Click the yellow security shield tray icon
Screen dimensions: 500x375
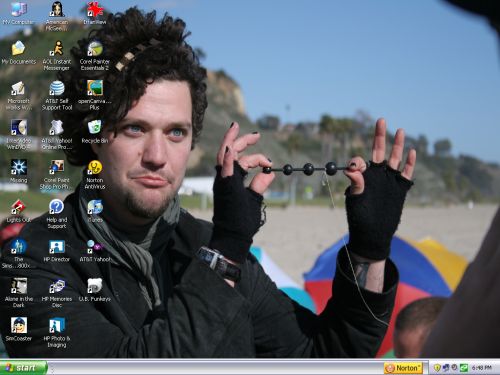(x=438, y=368)
